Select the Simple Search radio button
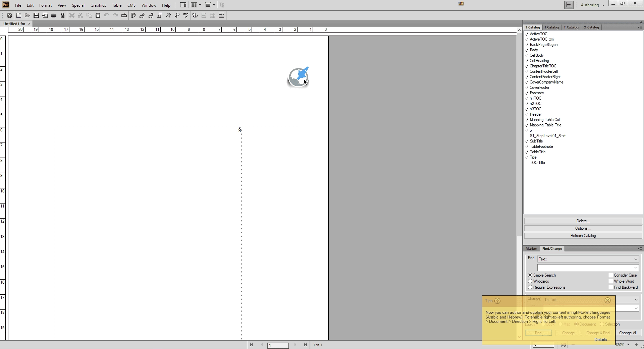Screen dimensions: 644x349 point(530,275)
